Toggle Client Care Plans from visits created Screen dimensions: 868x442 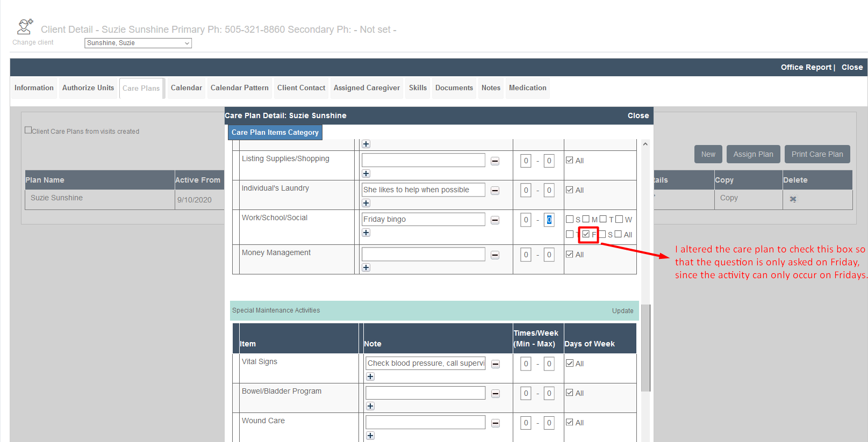tap(28, 130)
